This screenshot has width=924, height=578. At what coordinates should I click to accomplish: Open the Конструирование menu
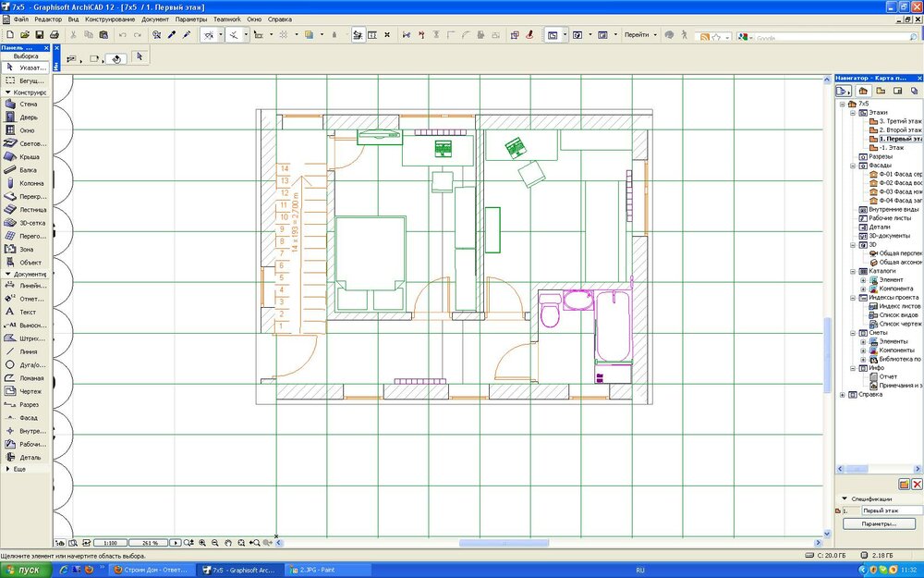pos(109,18)
